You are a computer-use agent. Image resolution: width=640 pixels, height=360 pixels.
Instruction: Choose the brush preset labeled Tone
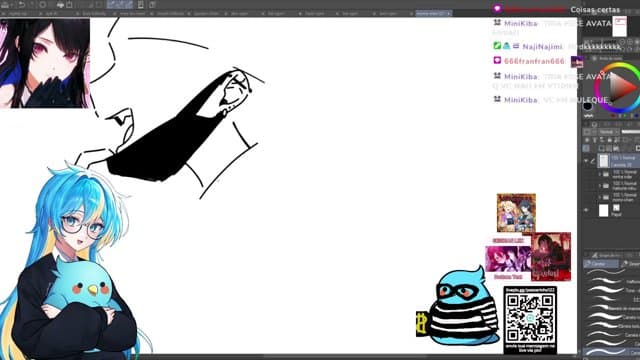click(x=612, y=290)
